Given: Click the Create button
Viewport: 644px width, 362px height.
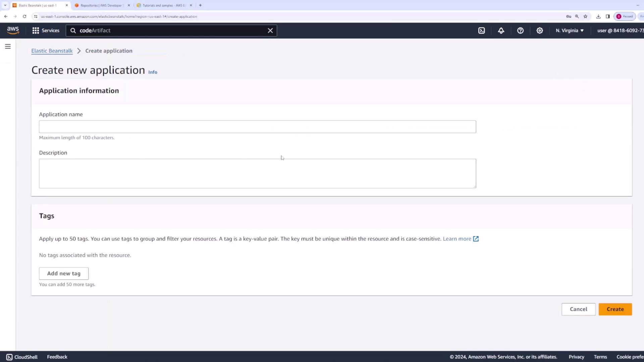Looking at the screenshot, I should pos(615,309).
